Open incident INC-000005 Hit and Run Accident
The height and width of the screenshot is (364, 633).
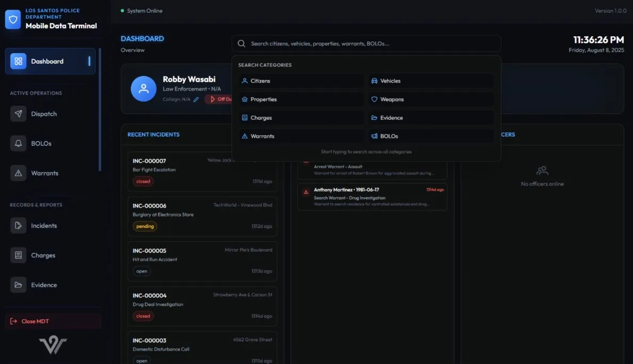pos(202,261)
